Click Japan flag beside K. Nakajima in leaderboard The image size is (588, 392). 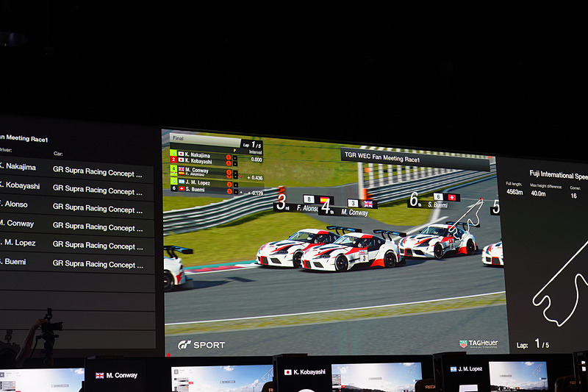[181, 154]
